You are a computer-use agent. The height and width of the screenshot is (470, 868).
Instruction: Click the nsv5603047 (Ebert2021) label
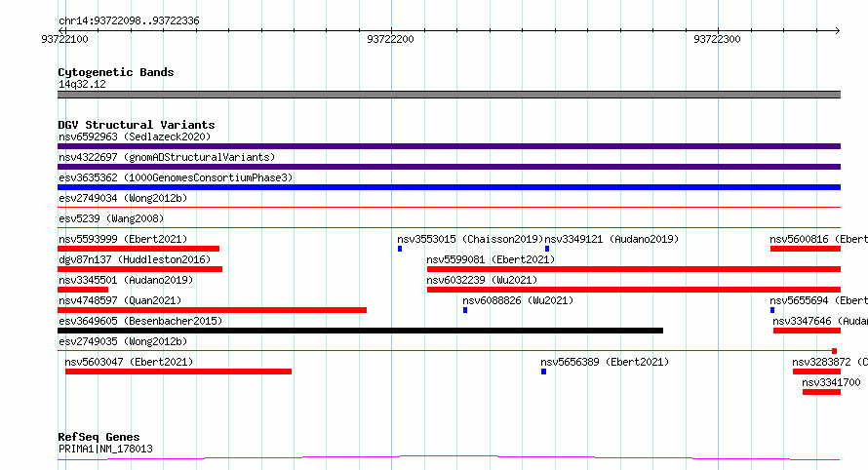(x=129, y=362)
